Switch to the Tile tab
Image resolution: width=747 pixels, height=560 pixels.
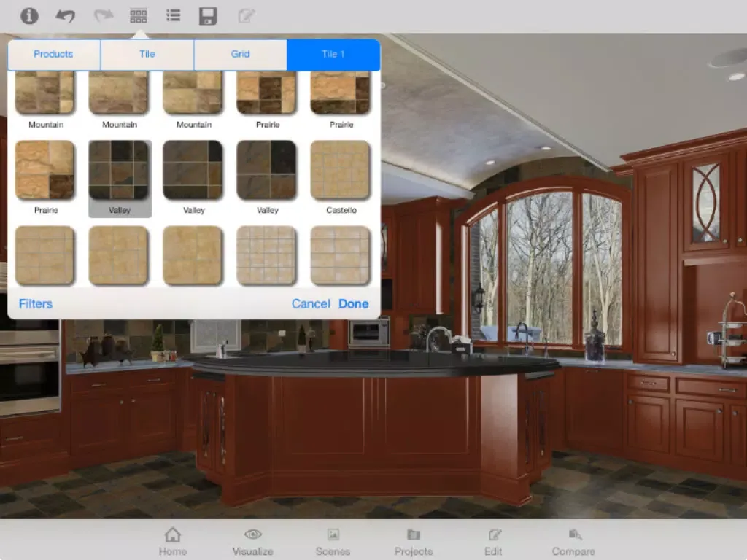[147, 54]
